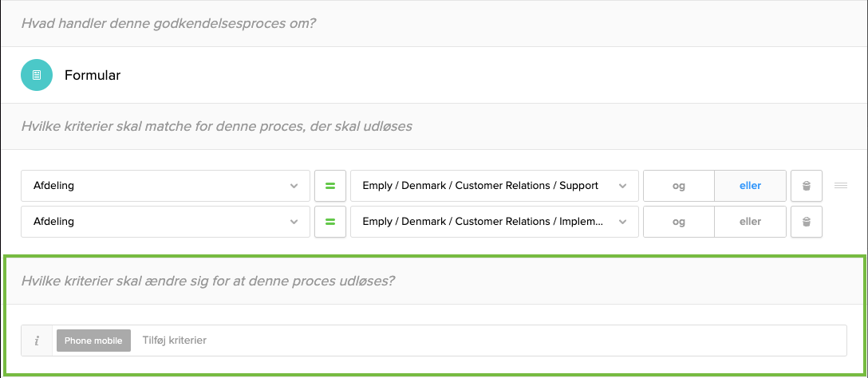Delete the Support criteria row with trash icon

coord(807,186)
